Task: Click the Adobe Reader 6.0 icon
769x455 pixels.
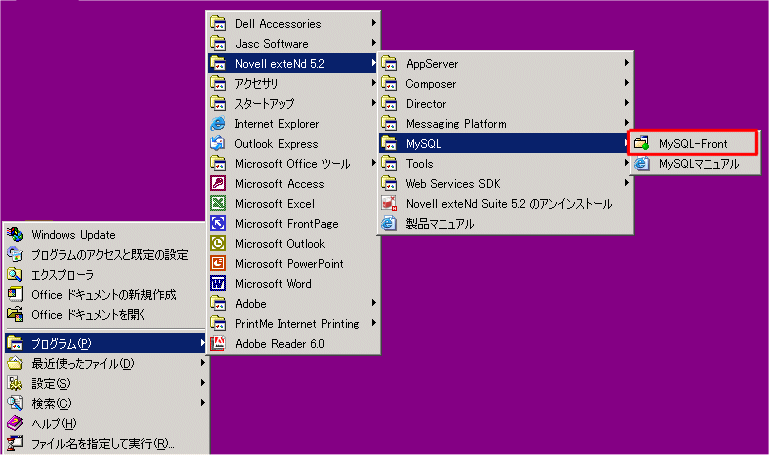Action: point(218,343)
